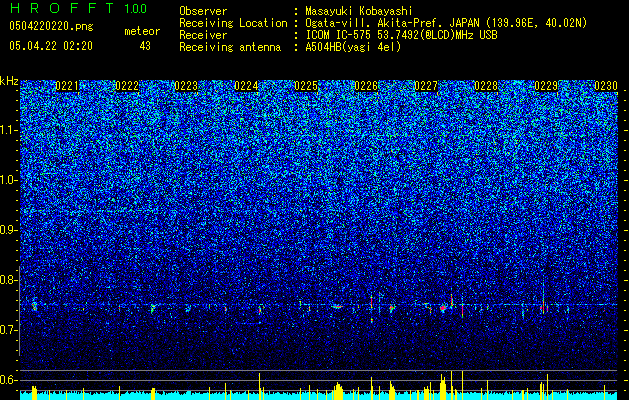Click time marker 0227
This screenshot has width=629, height=400.
[x=426, y=86]
